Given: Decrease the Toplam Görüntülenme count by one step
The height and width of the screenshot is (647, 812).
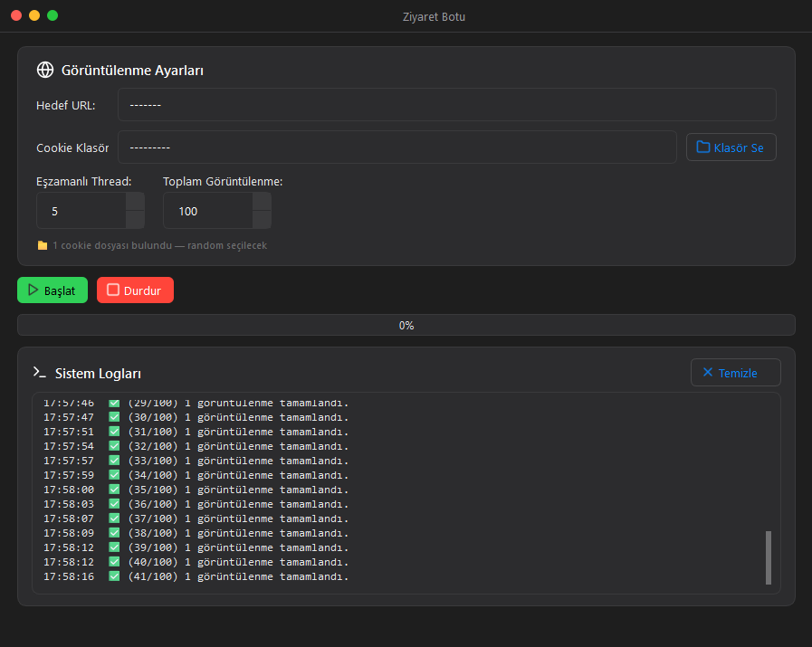Looking at the screenshot, I should pyautogui.click(x=262, y=220).
